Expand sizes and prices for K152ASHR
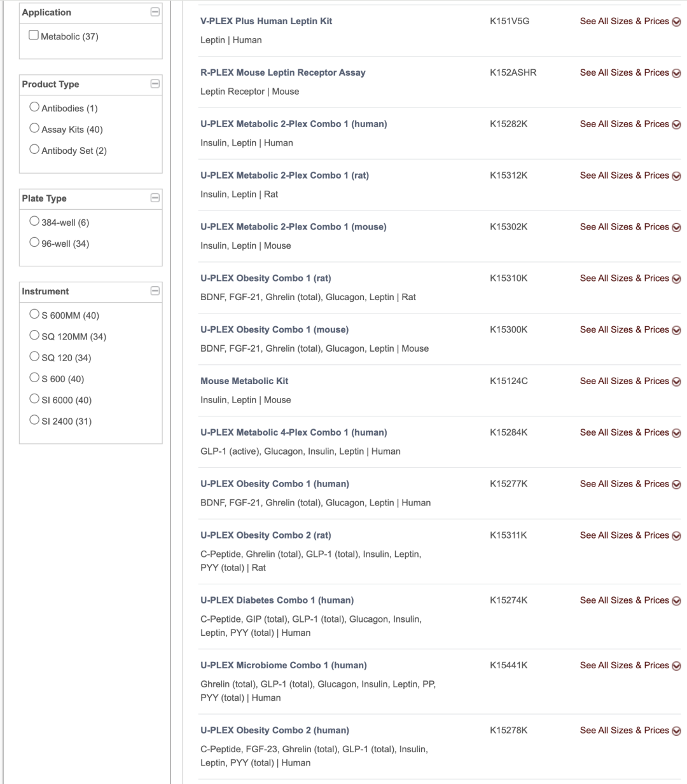The image size is (687, 784). pyautogui.click(x=630, y=72)
